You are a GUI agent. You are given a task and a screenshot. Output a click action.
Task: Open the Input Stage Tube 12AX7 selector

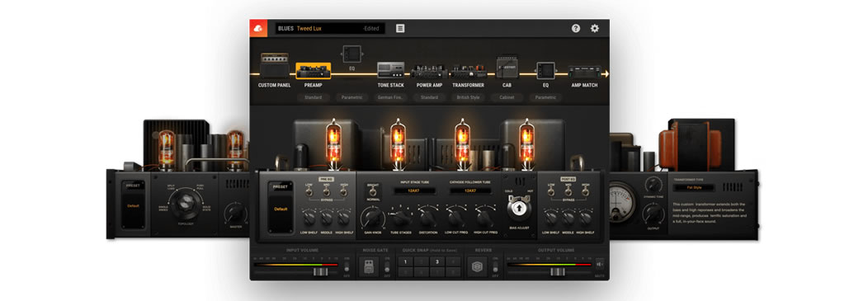[x=415, y=190]
